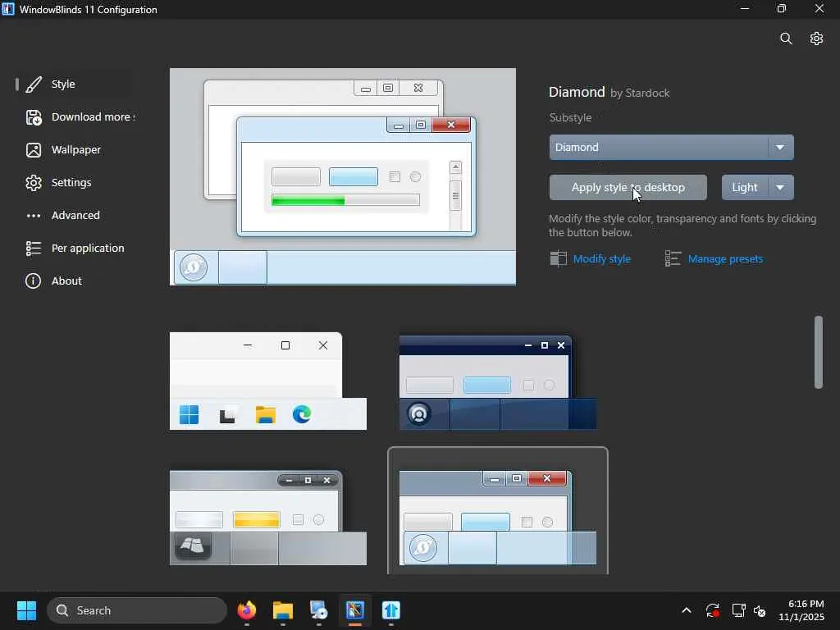Open the About section

(x=75, y=281)
